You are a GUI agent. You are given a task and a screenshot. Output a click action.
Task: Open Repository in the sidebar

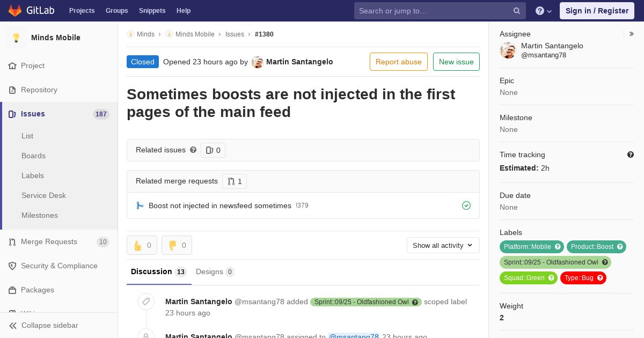(x=39, y=90)
